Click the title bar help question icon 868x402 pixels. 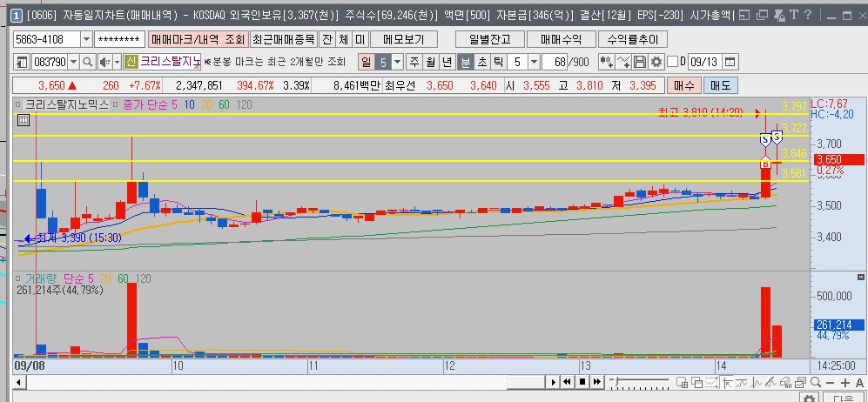click(x=808, y=16)
